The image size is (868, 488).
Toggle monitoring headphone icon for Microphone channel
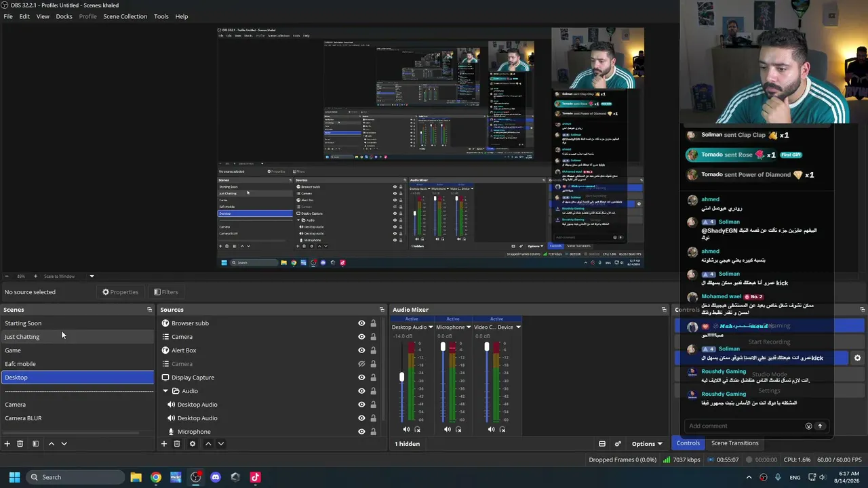point(459,429)
